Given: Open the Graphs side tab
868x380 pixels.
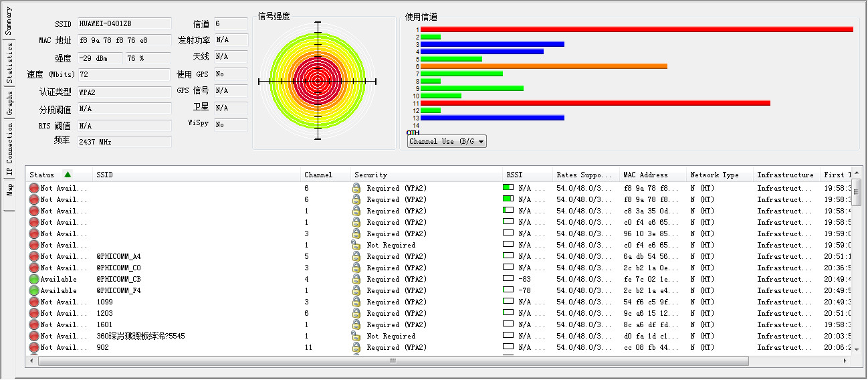Looking at the screenshot, I should click(9, 102).
